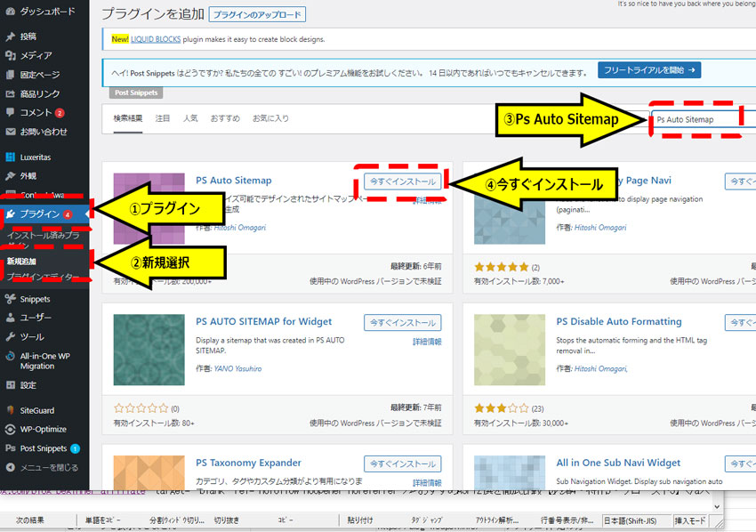Click フリートライアルを開始 button
This screenshot has width=756, height=532.
tap(649, 70)
